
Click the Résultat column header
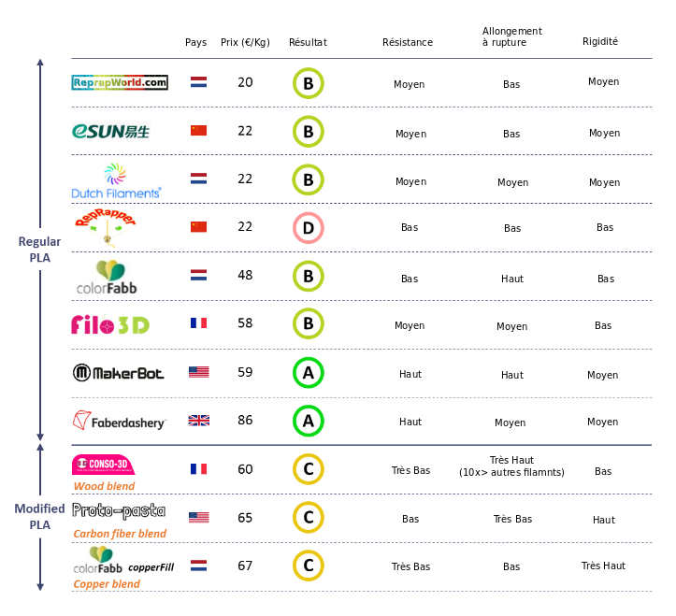click(308, 42)
